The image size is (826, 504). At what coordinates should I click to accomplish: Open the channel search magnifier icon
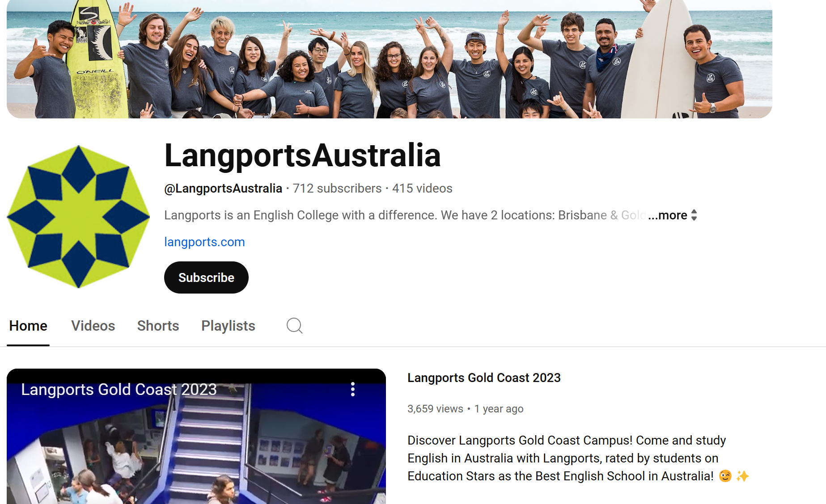[294, 326]
